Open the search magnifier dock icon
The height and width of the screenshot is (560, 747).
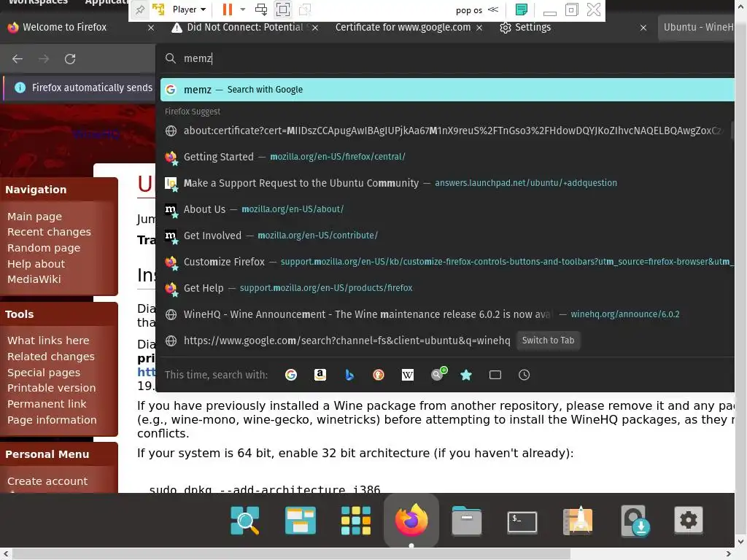(245, 521)
